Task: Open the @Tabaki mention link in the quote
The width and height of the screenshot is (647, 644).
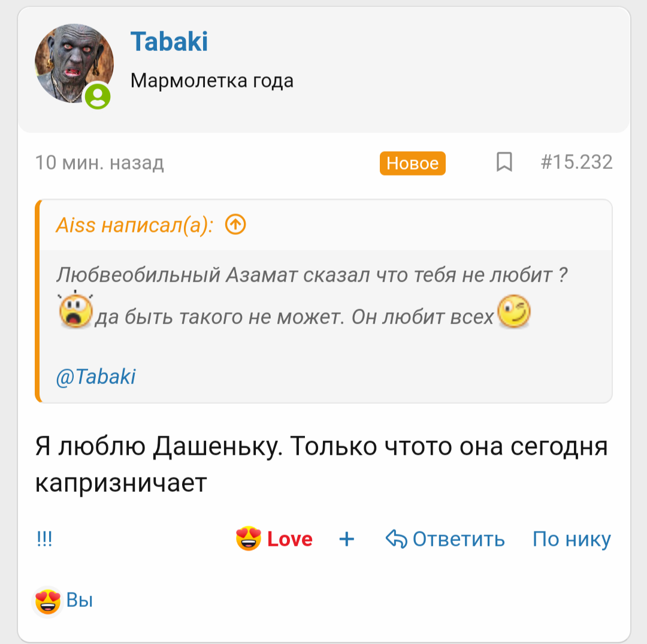Action: point(96,376)
